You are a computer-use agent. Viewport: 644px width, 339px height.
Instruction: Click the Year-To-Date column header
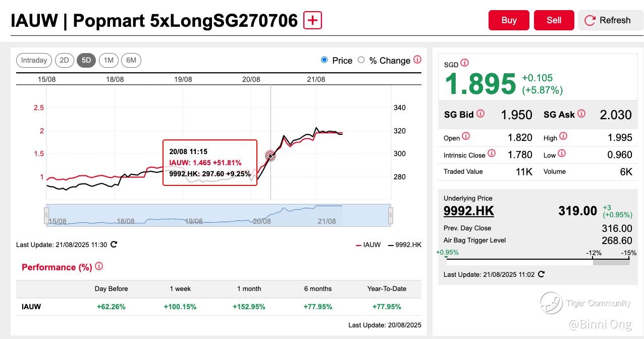(x=387, y=289)
